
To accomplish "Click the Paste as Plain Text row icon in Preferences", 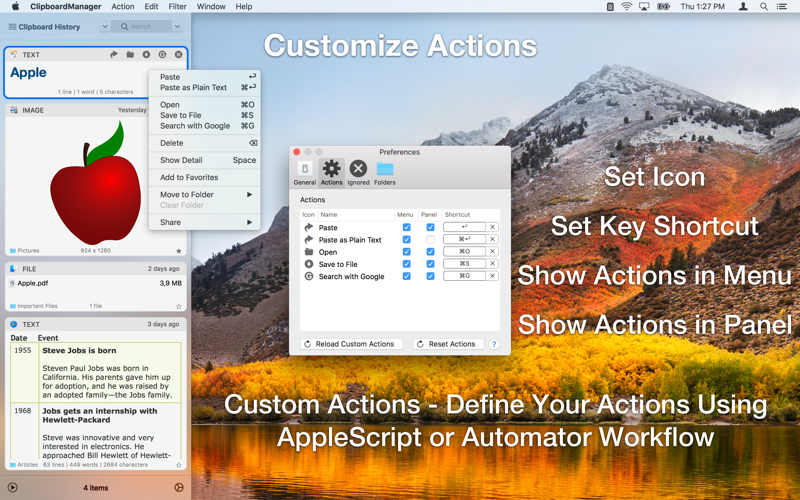I will 309,239.
